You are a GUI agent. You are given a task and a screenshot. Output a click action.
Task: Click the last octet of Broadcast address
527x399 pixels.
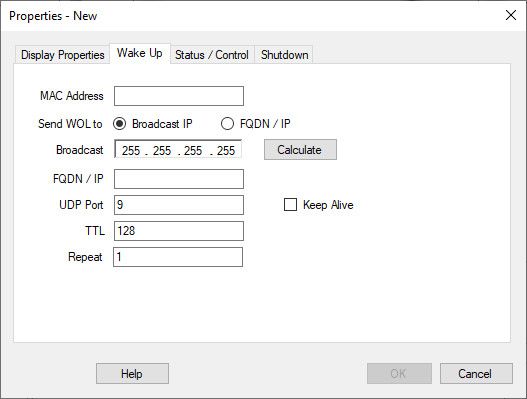click(226, 150)
